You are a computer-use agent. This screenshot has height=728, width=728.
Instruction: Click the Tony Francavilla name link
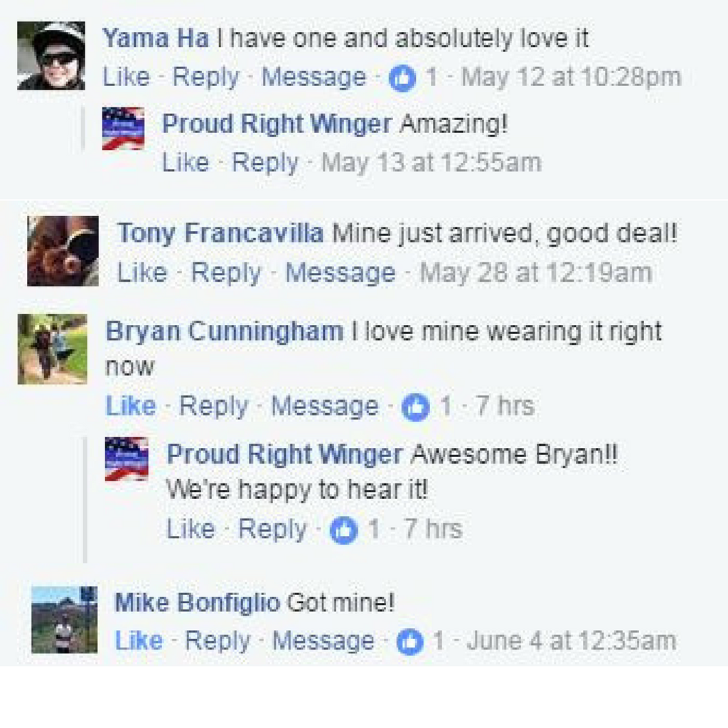point(220,233)
